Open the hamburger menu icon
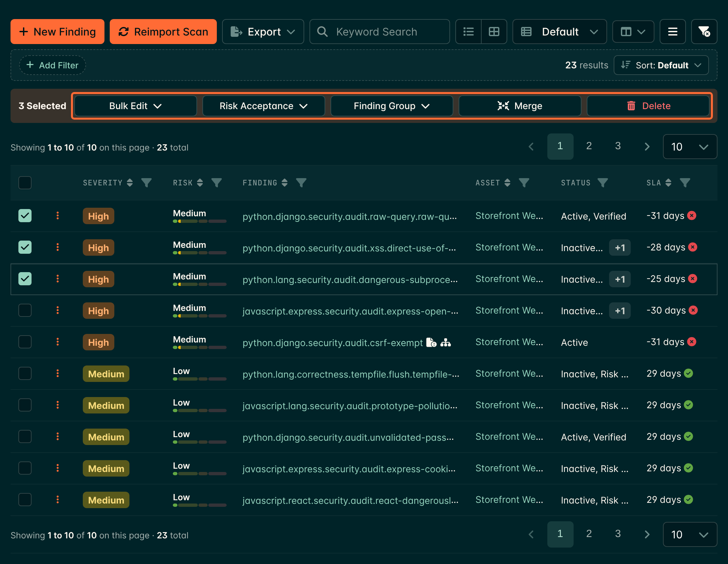This screenshot has width=728, height=564. click(672, 32)
